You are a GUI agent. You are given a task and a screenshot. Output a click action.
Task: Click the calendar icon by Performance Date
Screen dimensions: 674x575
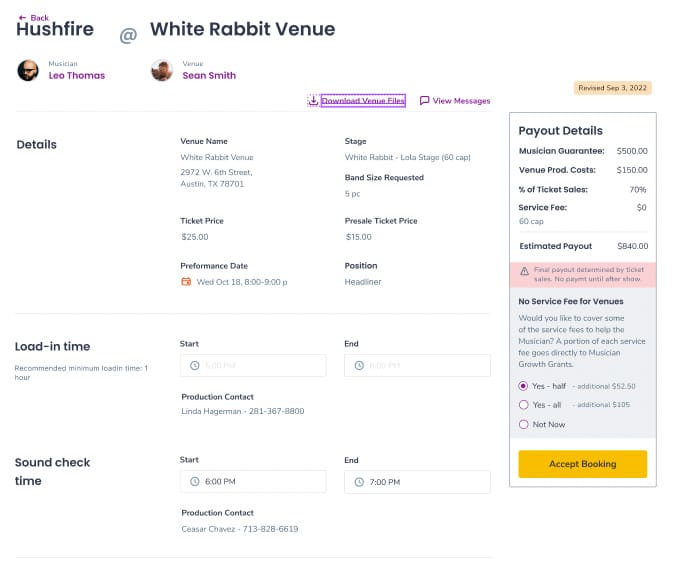click(x=186, y=282)
